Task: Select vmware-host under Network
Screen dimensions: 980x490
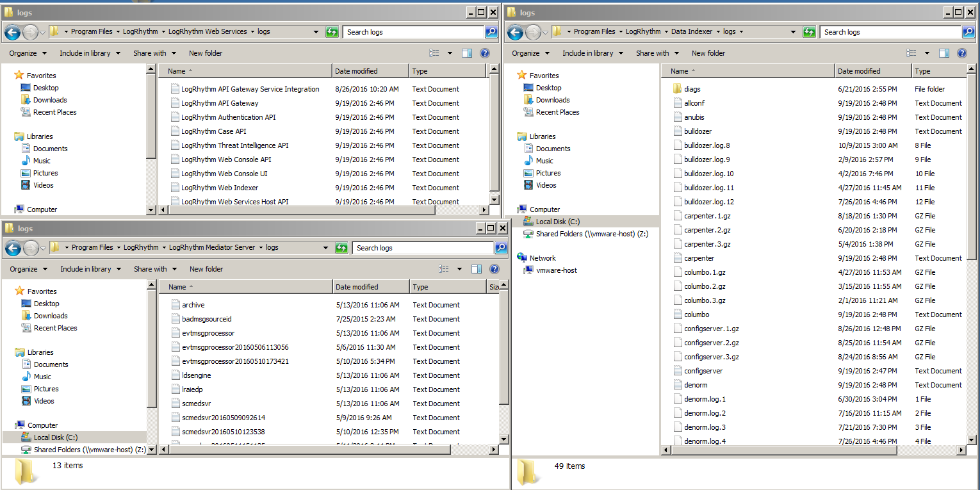Action: 556,270
